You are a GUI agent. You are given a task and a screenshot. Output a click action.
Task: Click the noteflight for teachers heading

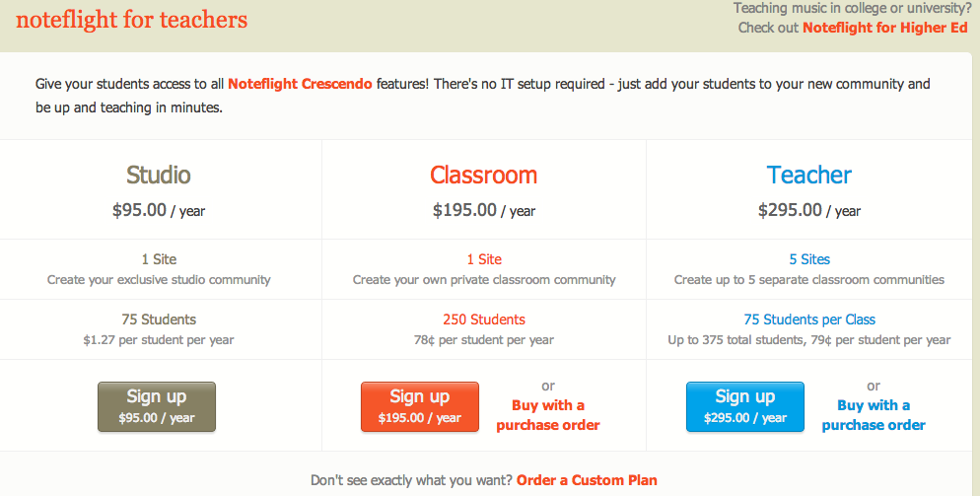coord(132,20)
